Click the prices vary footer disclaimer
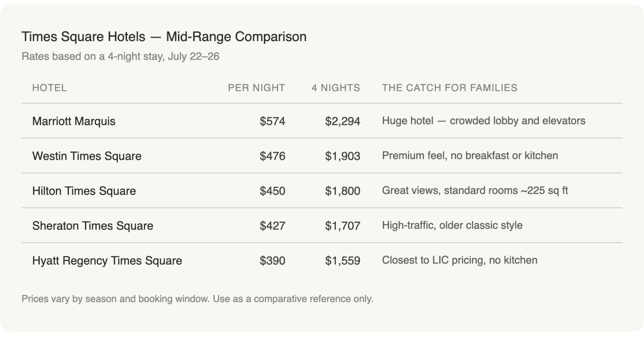Image resolution: width=644 pixels, height=353 pixels. pyautogui.click(x=197, y=299)
